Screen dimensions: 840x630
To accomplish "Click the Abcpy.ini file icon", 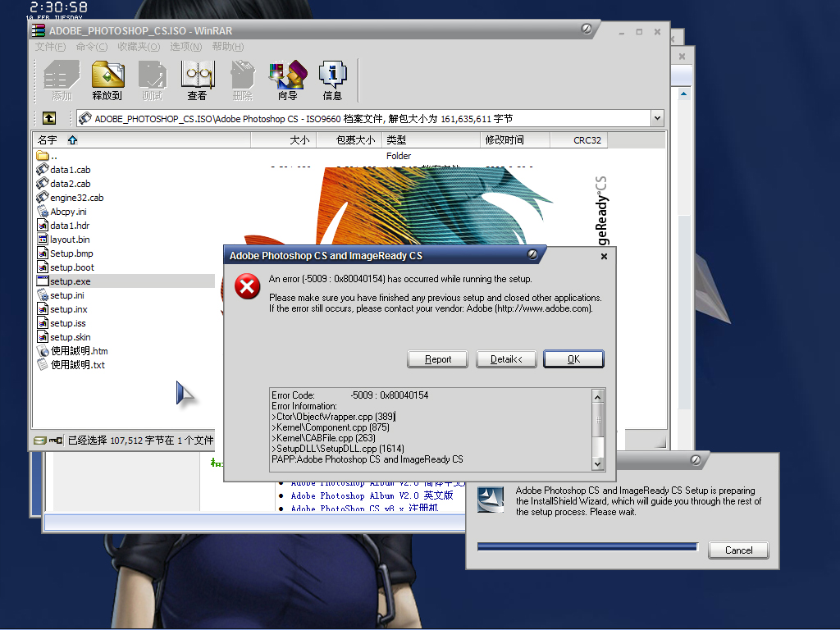I will click(43, 211).
